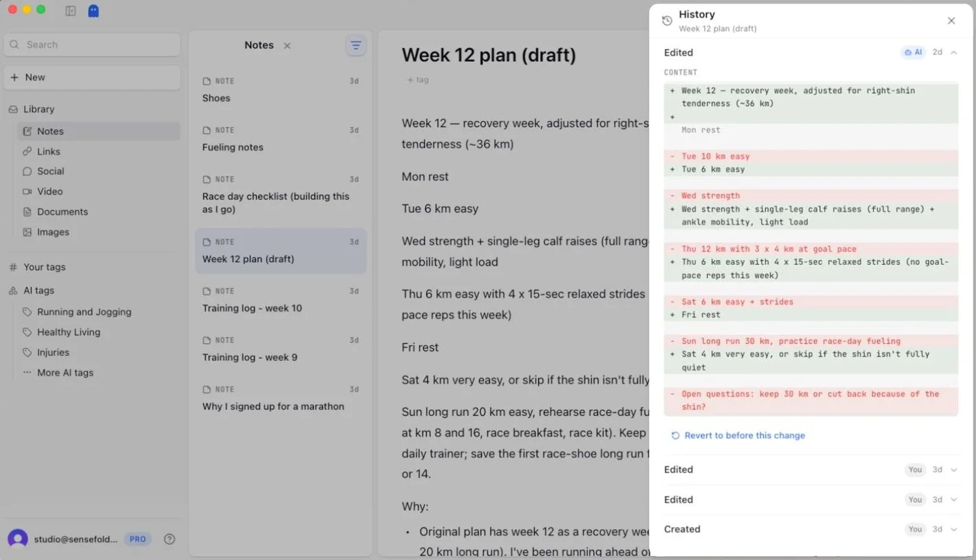Toggle the sidebar panel icon
976x560 pixels.
click(x=70, y=11)
